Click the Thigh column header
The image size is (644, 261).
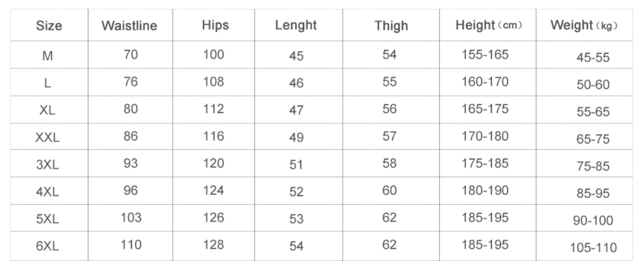(391, 26)
